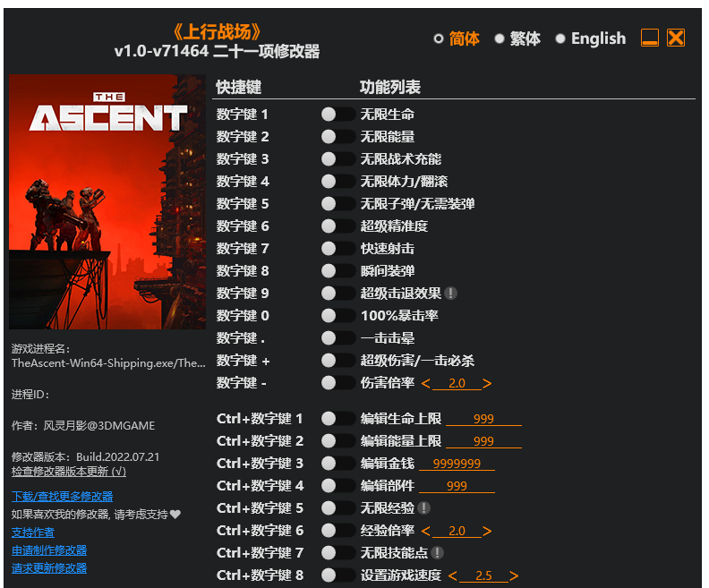Viewport: 709px width, 588px height.
Task: Close the trainer with orange X
Action: point(676,38)
